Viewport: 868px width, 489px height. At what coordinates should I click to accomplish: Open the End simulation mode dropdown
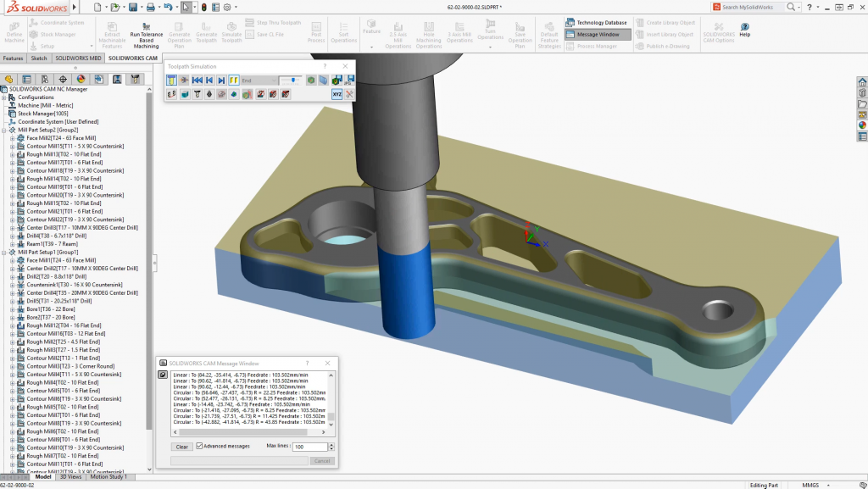[x=259, y=81]
